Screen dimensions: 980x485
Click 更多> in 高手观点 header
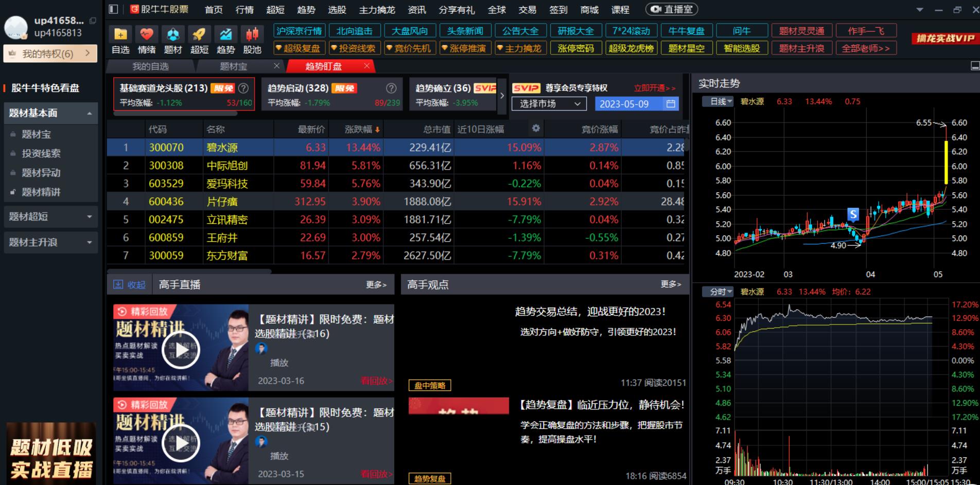tap(671, 284)
